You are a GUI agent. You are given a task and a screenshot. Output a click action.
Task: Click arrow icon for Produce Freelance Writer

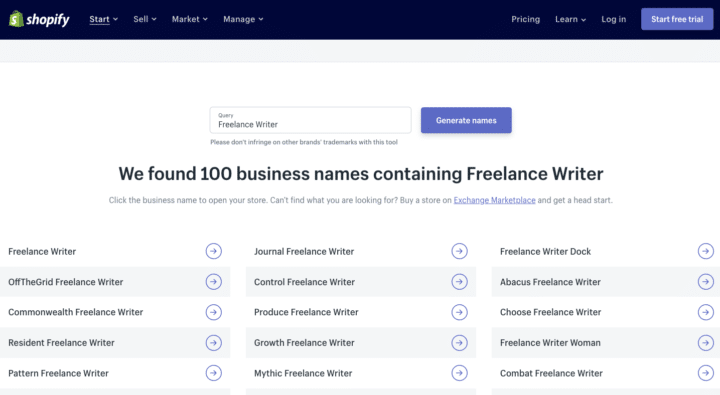(459, 312)
